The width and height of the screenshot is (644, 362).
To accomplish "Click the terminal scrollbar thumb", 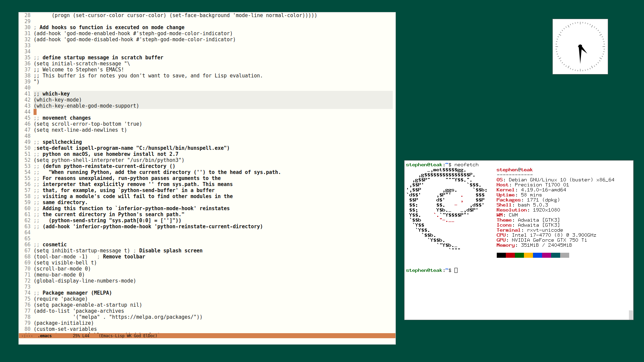I will click(631, 315).
